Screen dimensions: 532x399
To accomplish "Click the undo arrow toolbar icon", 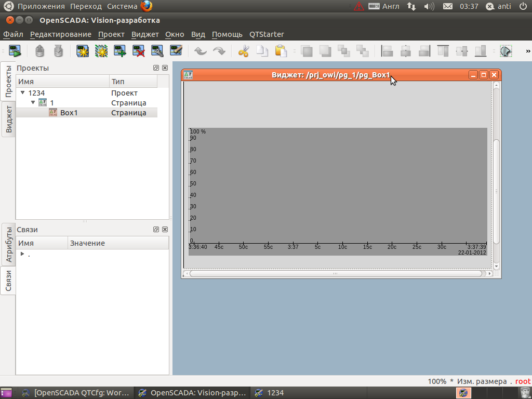I will click(201, 51).
